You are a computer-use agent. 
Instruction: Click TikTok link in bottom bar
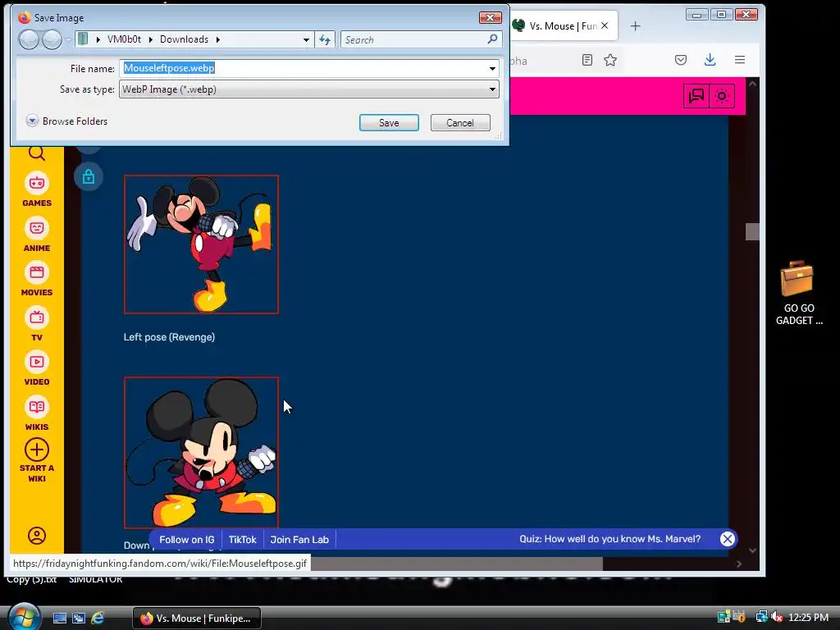(x=242, y=540)
